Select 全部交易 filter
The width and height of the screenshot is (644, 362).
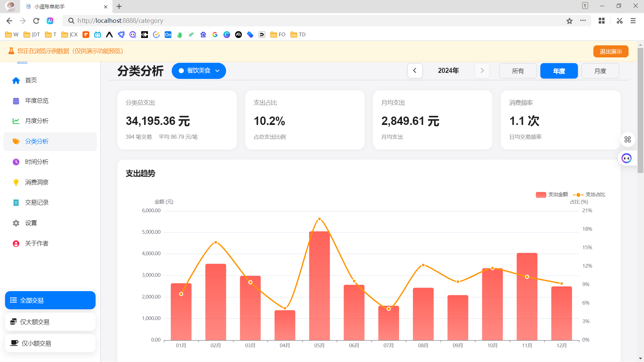point(50,300)
